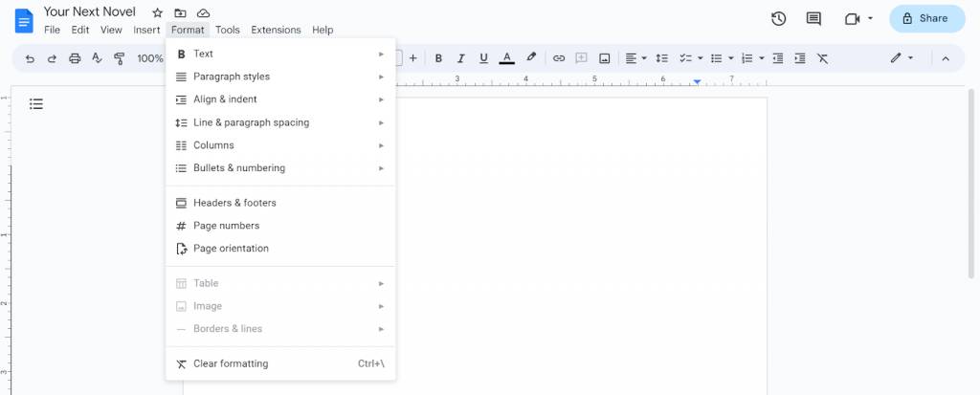Star the Your Next Novel document
Screen dimensions: 980x395
click(158, 12)
